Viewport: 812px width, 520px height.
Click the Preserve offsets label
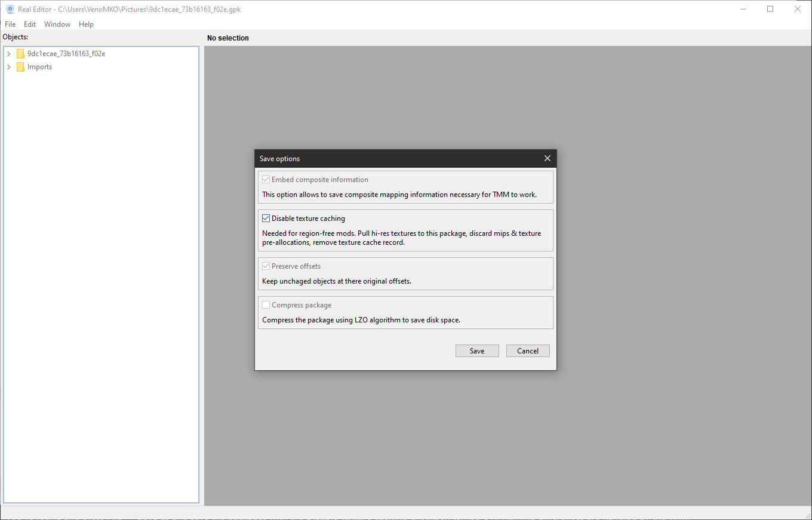click(x=296, y=266)
